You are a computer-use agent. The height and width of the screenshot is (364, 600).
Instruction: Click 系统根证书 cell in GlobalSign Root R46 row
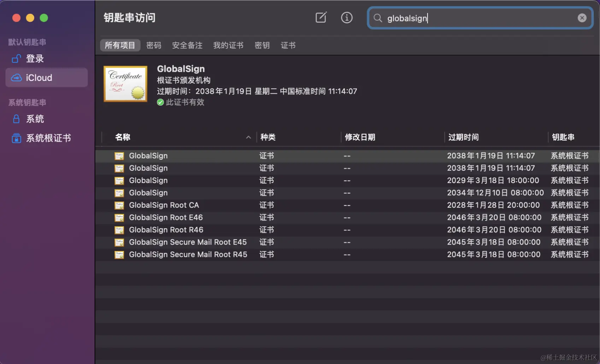(570, 230)
